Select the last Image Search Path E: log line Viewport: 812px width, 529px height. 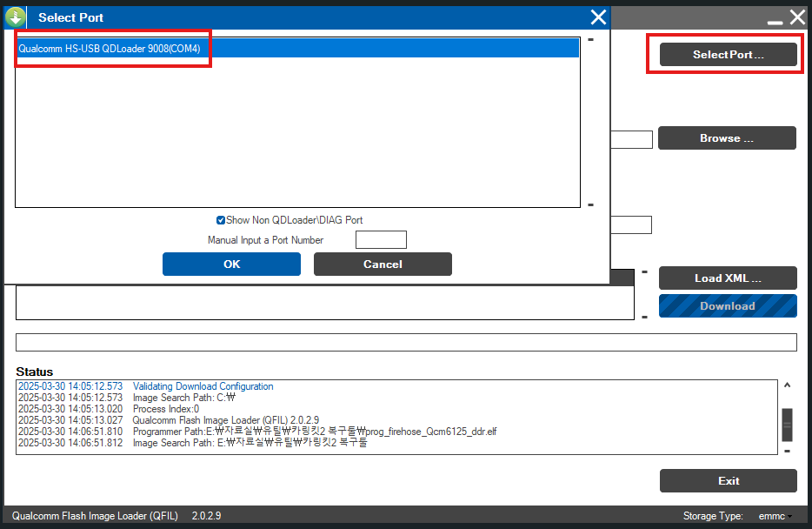193,443
